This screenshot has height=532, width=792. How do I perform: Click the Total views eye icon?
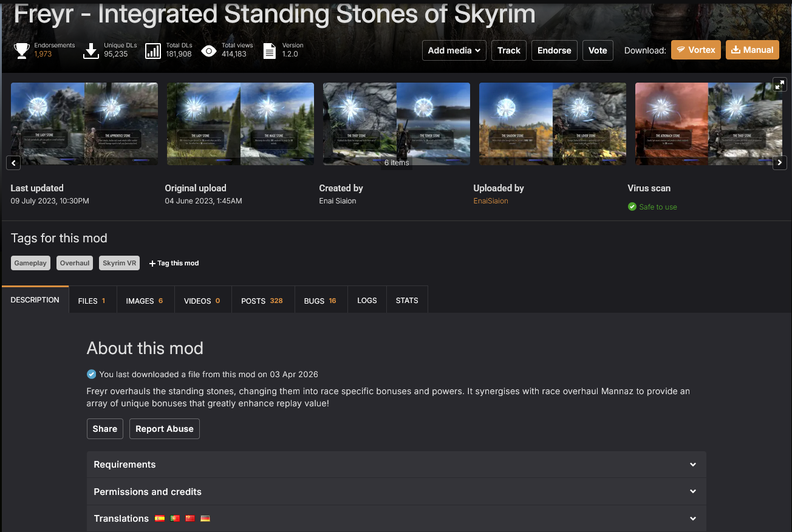tap(209, 50)
